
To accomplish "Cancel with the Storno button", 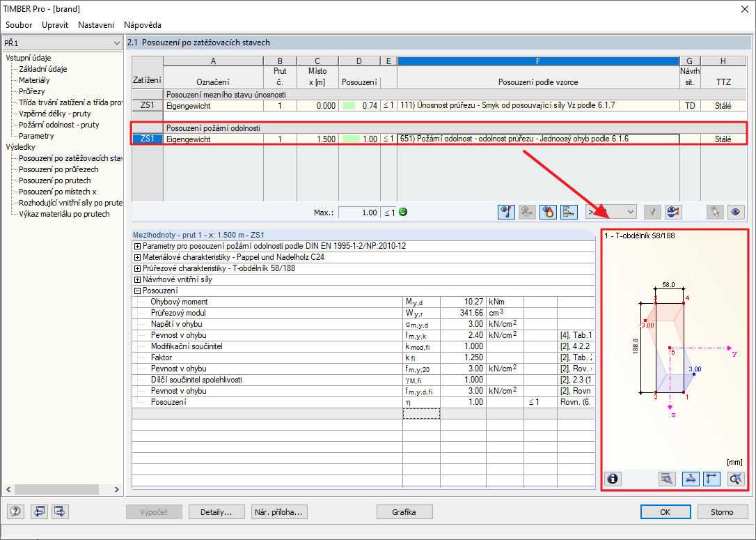I will point(722,512).
